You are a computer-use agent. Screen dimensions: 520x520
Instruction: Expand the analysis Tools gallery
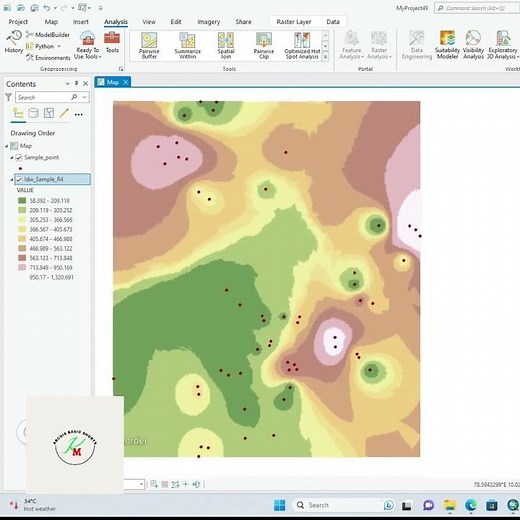pyautogui.click(x=325, y=57)
